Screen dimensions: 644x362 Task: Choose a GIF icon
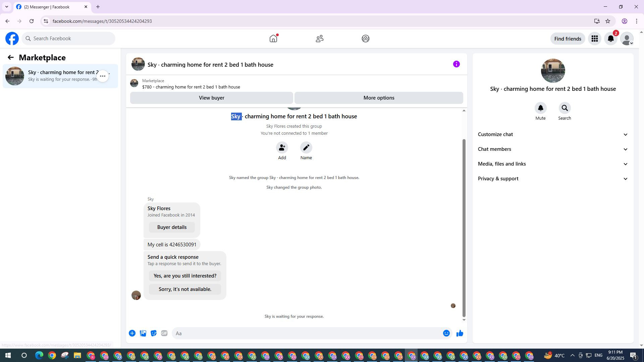[x=164, y=333]
